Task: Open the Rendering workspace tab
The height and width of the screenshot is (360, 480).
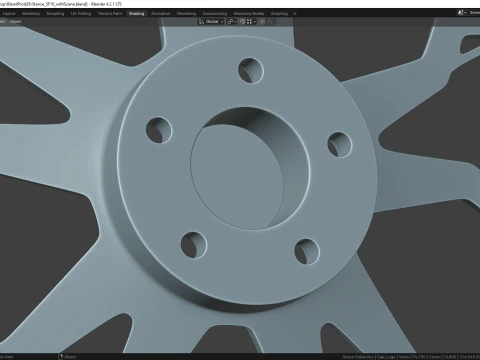Action: pos(186,13)
